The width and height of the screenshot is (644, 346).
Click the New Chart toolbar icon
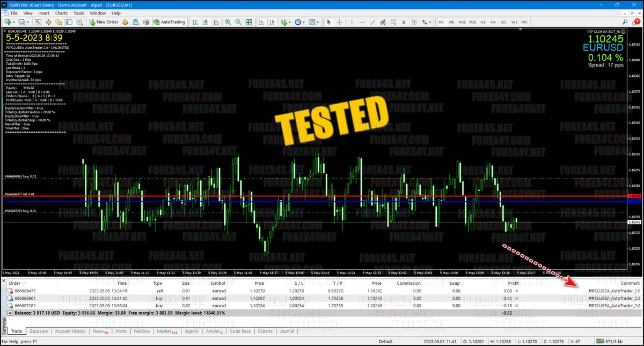coord(9,22)
